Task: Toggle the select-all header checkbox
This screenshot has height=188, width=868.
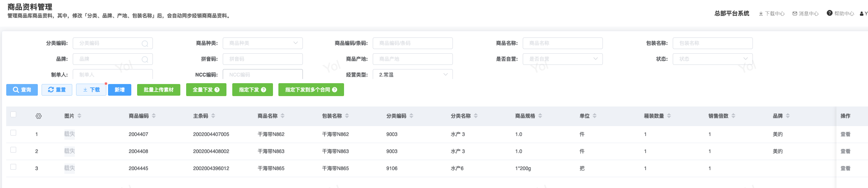Action: [x=13, y=114]
